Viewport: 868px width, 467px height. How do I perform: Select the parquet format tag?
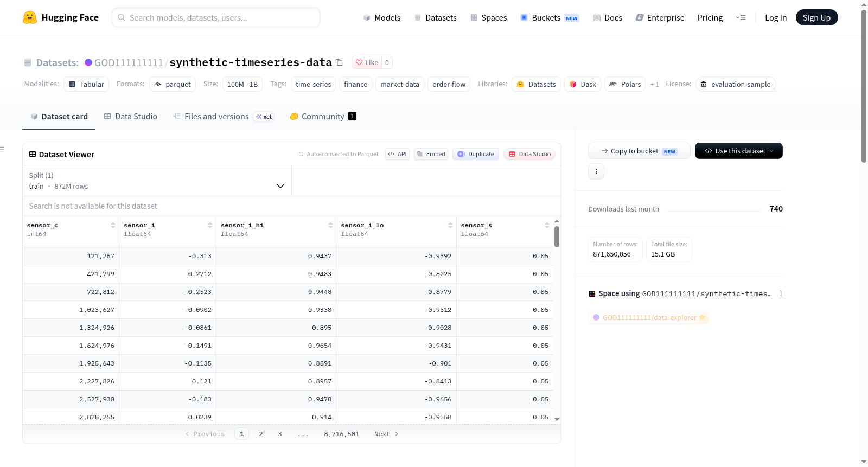pos(173,84)
